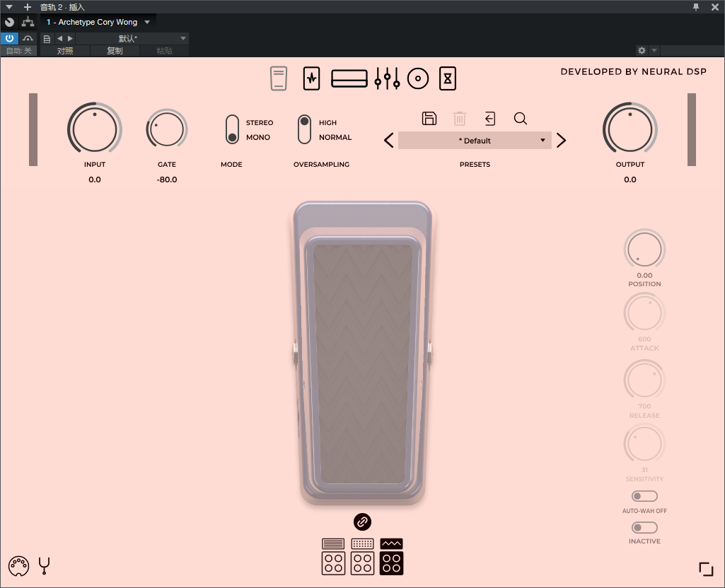Open the title bar menu arrow
The width and height of the screenshot is (725, 588).
pos(8,7)
